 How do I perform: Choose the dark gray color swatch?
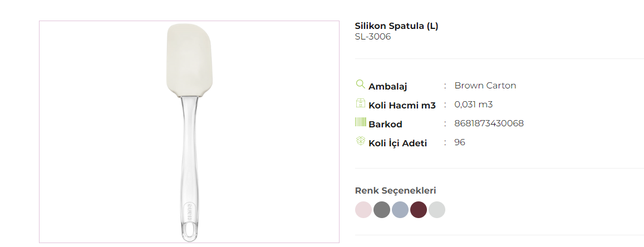point(382,210)
